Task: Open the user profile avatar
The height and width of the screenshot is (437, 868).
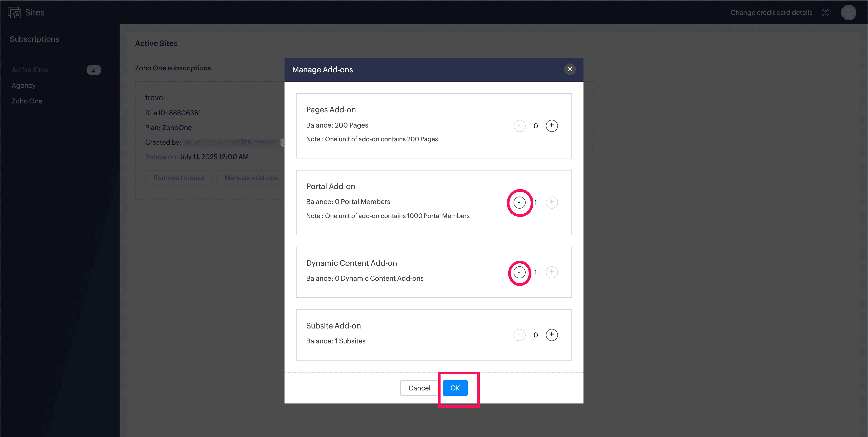Action: click(848, 13)
